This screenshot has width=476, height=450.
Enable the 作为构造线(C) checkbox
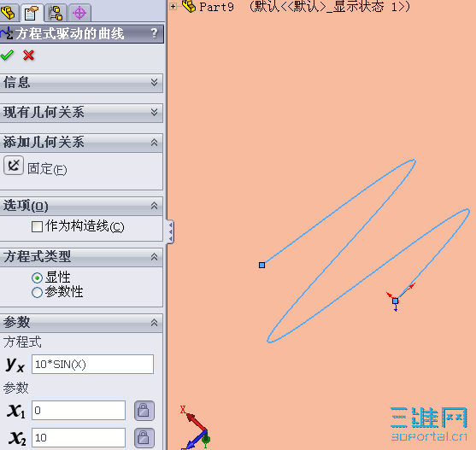[x=37, y=226]
